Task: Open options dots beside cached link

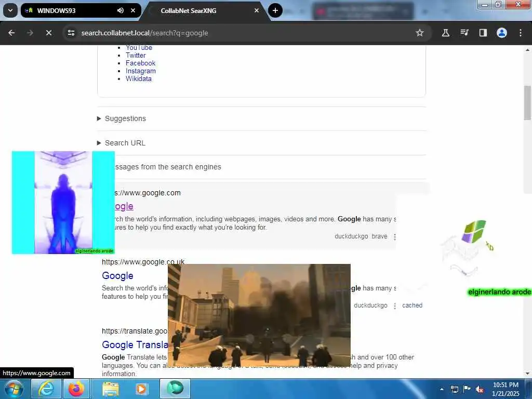Action: [395, 306]
